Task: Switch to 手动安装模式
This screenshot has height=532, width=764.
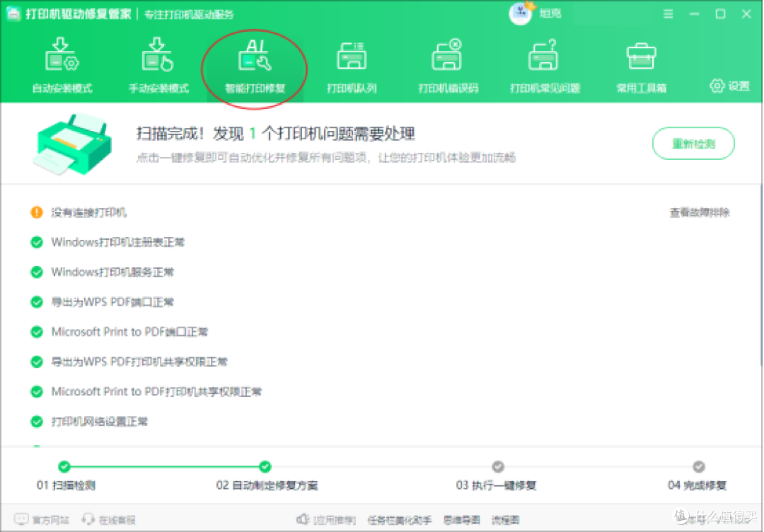Action: click(x=158, y=66)
